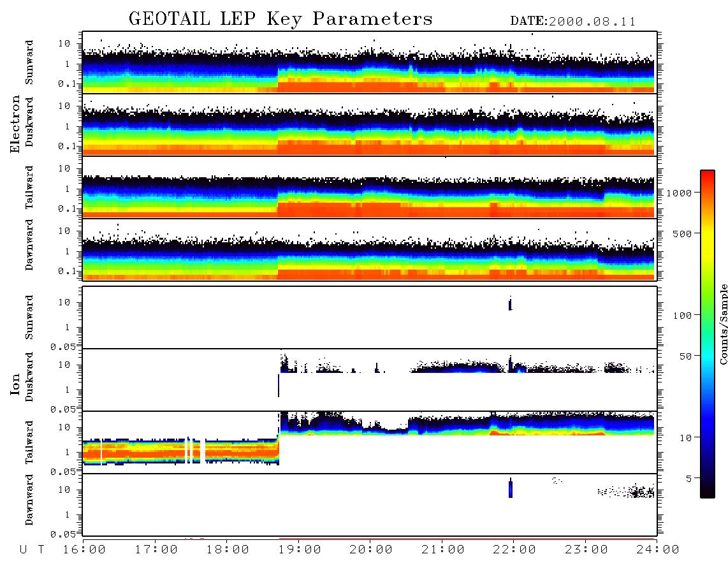
Task: Select the Ion Tailward panel label
Action: 29,442
